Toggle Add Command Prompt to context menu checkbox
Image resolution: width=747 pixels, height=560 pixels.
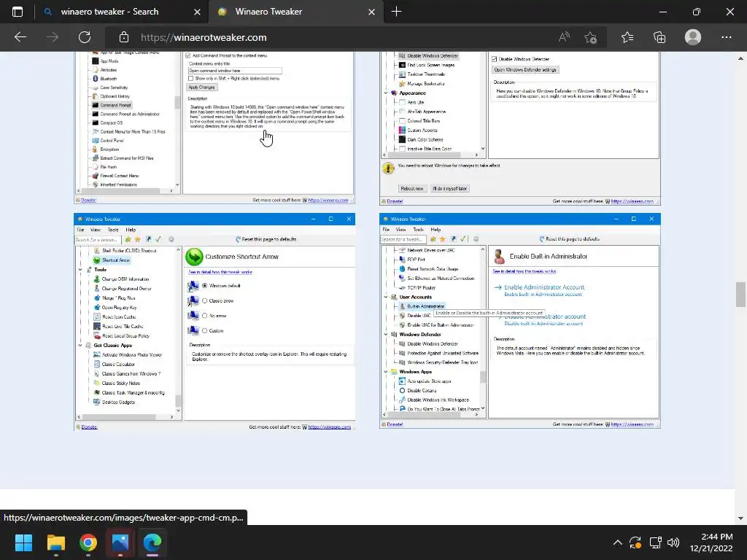[188, 55]
